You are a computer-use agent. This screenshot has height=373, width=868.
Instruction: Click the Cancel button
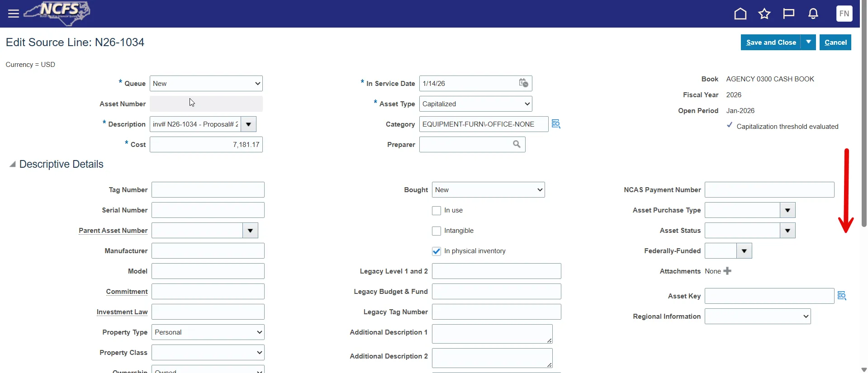835,42
